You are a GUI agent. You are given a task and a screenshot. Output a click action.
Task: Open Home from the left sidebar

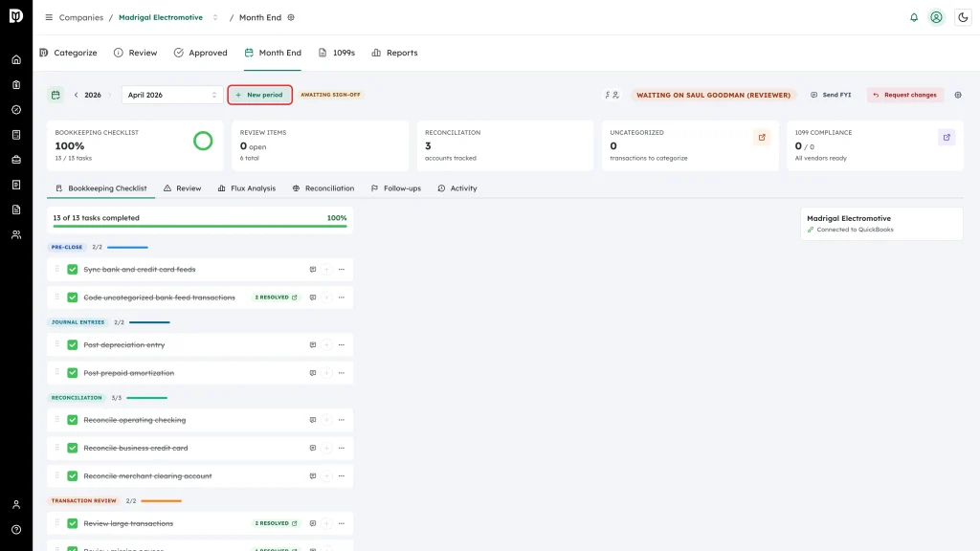coord(16,59)
